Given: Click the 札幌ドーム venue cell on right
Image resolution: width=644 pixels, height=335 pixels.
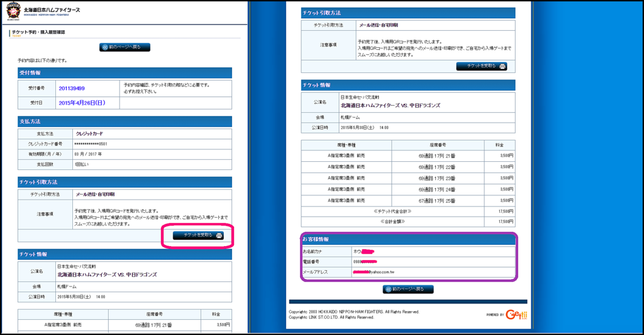Looking at the screenshot, I should (x=351, y=116).
